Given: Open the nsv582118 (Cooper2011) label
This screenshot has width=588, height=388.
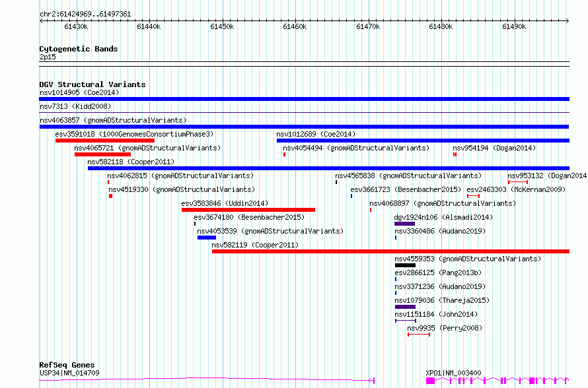Looking at the screenshot, I should 131,162.
